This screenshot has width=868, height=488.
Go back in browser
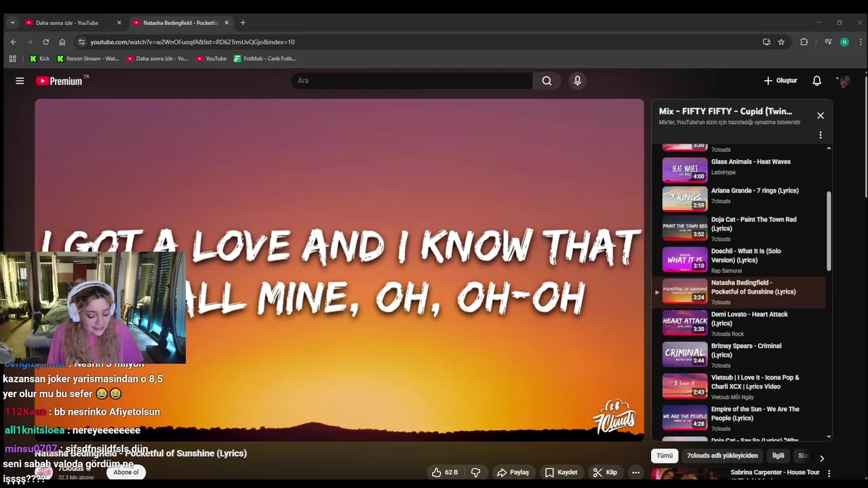(14, 42)
